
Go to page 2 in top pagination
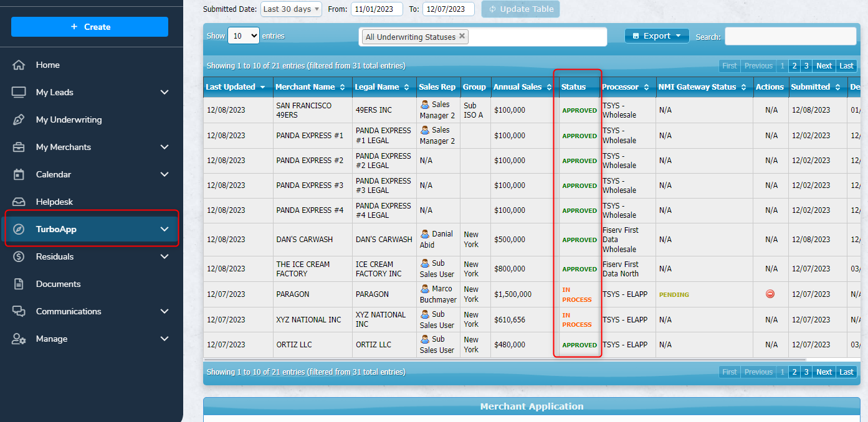coord(794,65)
